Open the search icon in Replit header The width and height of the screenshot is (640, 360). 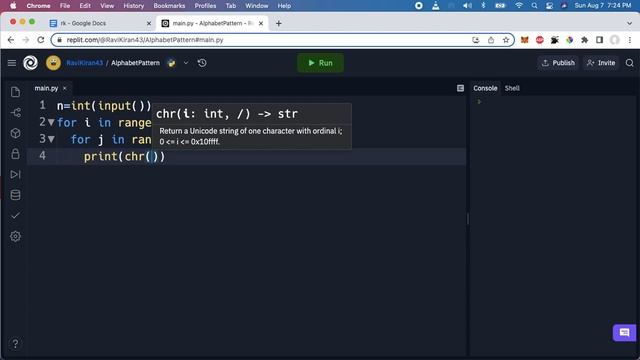tap(630, 63)
